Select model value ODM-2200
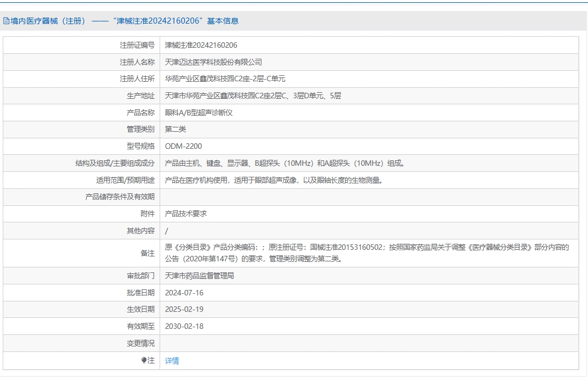Image resolution: width=588 pixels, height=386 pixels. pos(183,146)
